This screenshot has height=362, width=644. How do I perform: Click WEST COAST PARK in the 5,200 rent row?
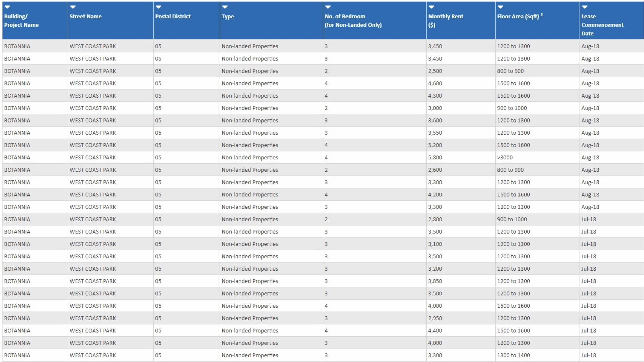[x=93, y=145]
